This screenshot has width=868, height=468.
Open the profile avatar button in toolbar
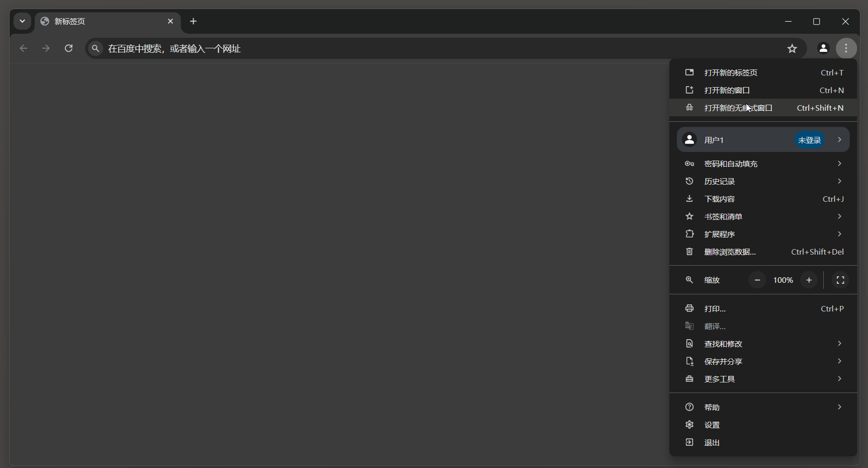point(823,48)
